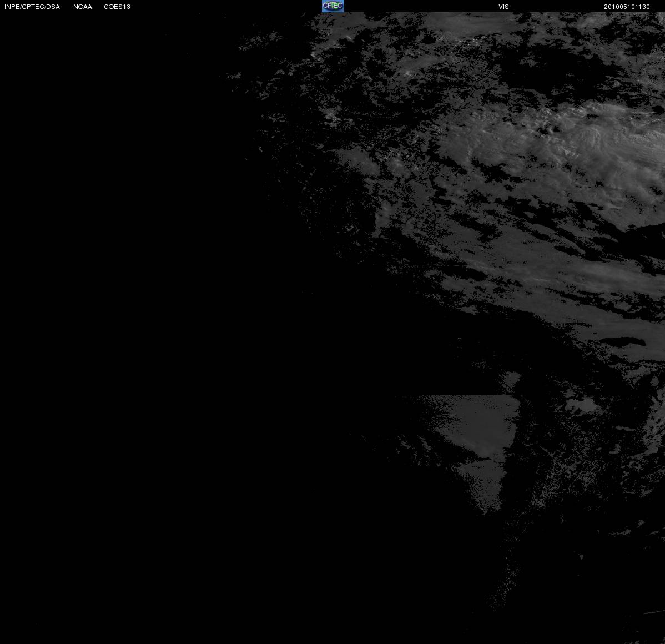The height and width of the screenshot is (644, 665).
Task: Click the 201005101130 timestamp
Action: click(627, 7)
